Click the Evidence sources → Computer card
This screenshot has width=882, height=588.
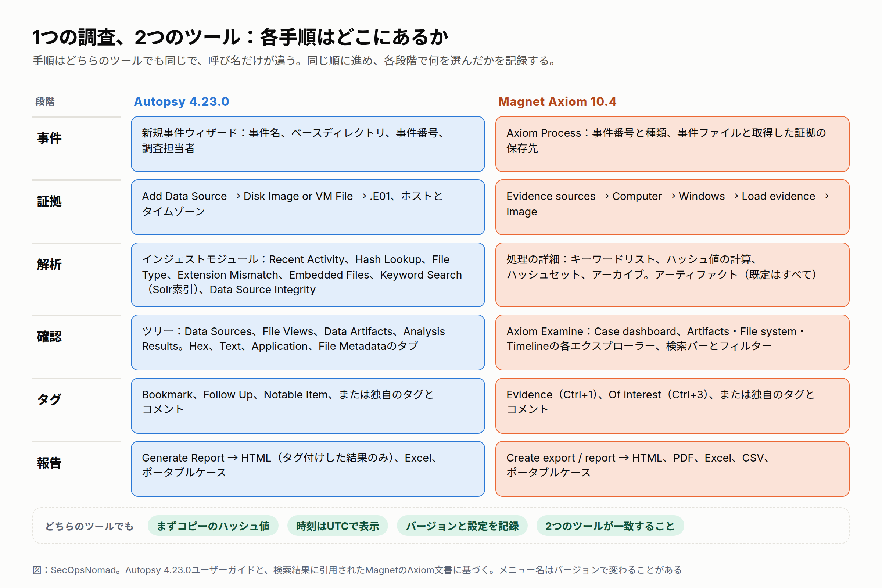[672, 207]
